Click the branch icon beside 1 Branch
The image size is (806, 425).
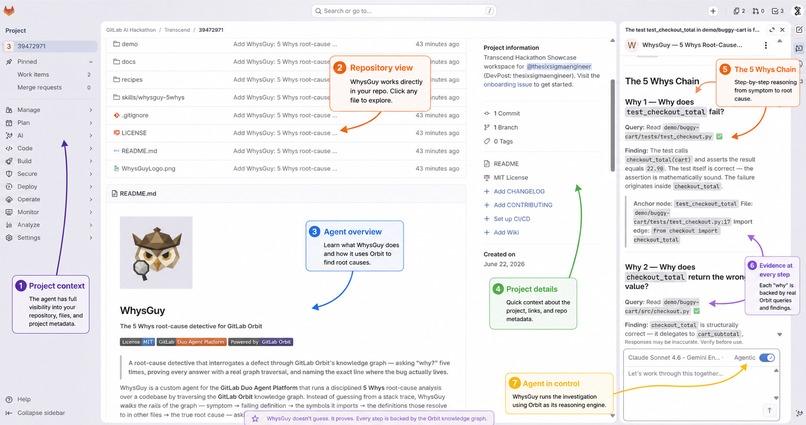click(487, 127)
